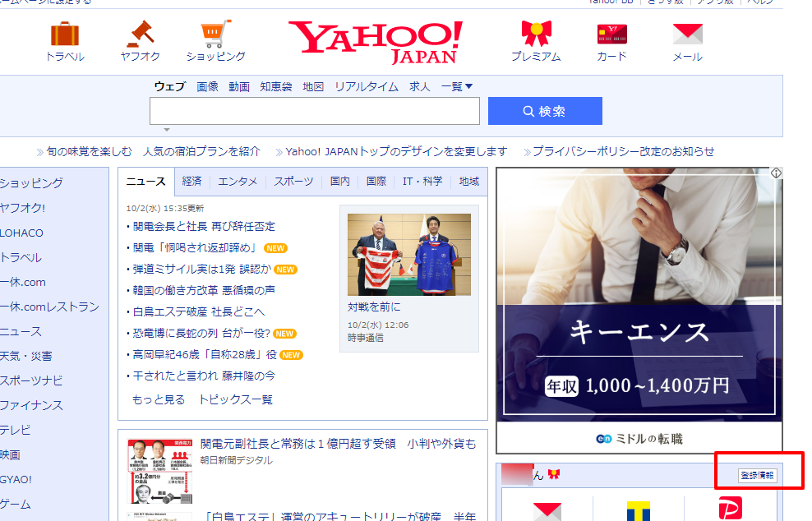The image size is (812, 521).
Task: Switch to the 国際 news tab
Action: (x=376, y=182)
